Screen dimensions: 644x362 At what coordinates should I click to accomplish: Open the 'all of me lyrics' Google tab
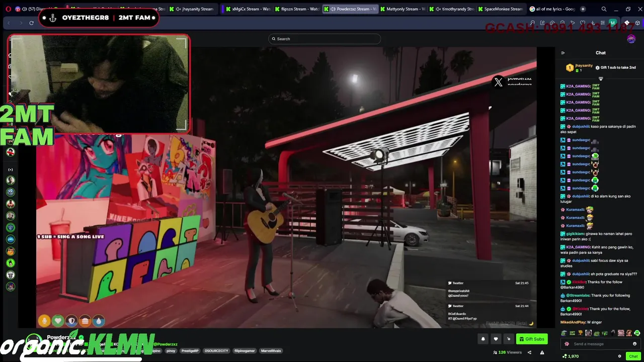[x=552, y=9]
